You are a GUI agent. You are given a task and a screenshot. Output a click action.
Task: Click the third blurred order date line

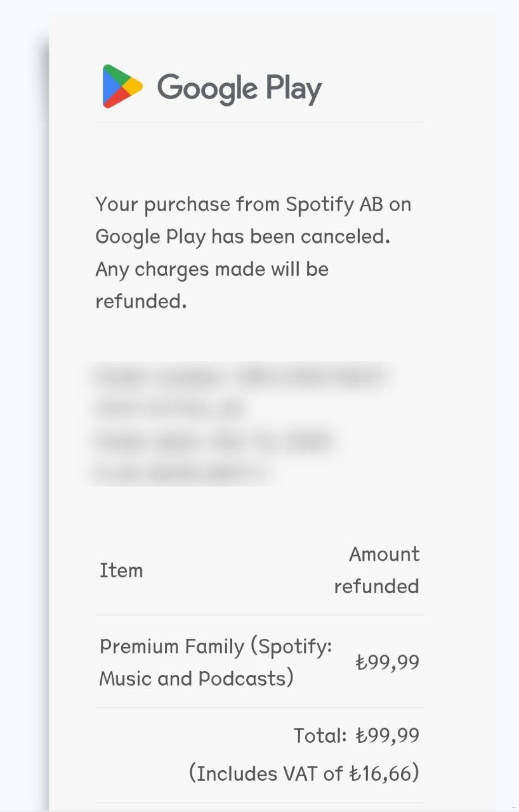coord(213,441)
